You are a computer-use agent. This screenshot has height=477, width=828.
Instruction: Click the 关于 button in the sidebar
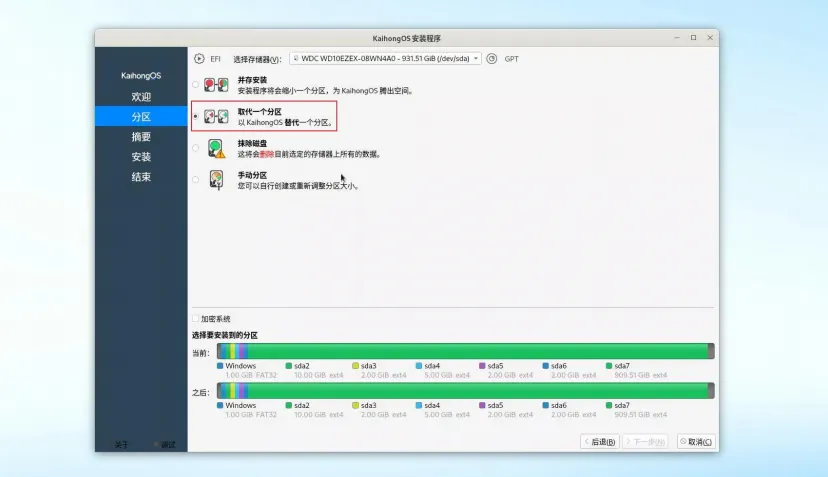pos(122,445)
